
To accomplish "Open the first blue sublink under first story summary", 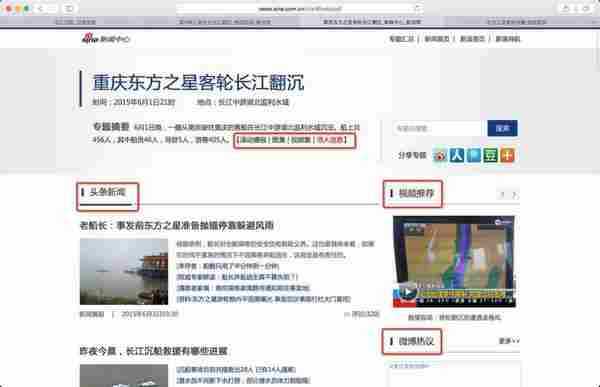I will 228,266.
